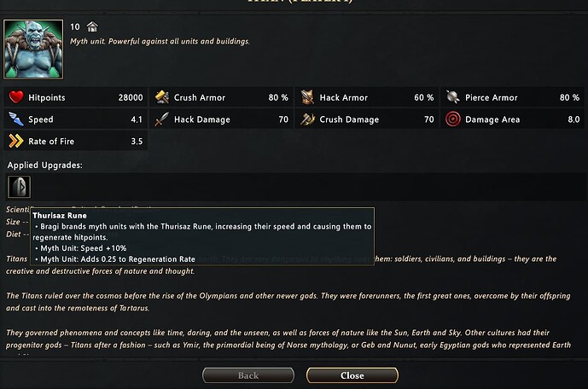This screenshot has width=588, height=389.
Task: Select the Crush Armor icon
Action: point(162,97)
